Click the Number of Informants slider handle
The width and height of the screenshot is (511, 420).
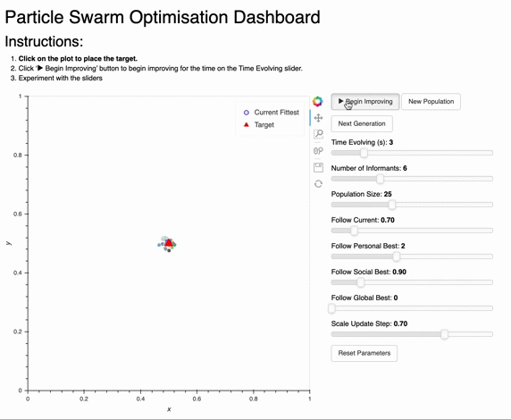(380, 179)
